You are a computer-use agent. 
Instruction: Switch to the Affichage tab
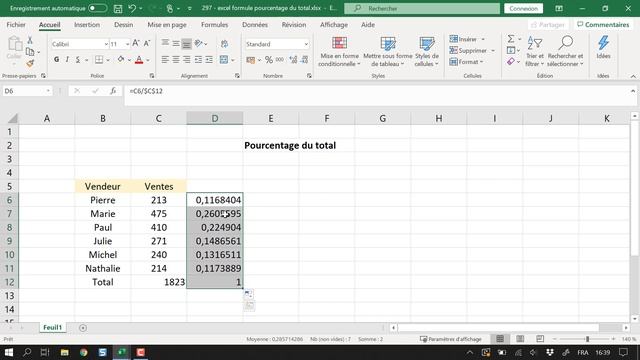coord(334,24)
